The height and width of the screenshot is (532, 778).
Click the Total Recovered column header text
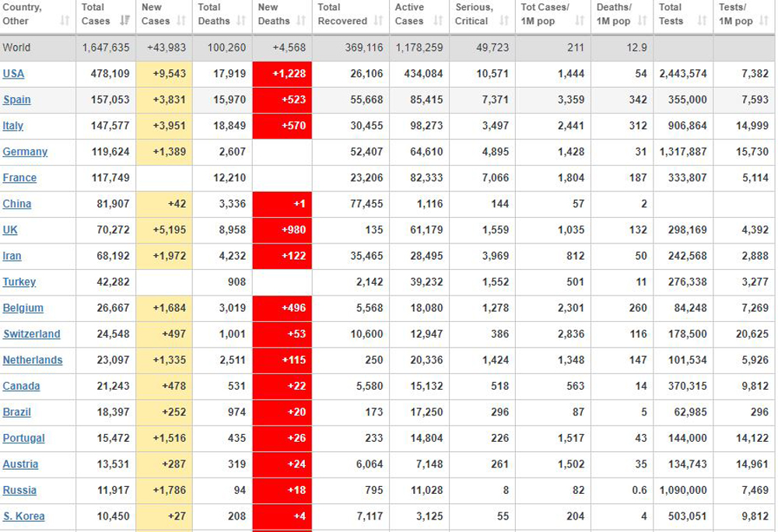click(342, 14)
